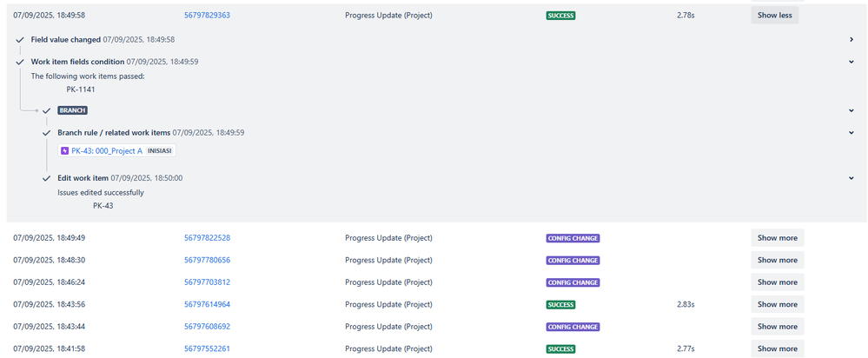Screen dimensions: 868x358
Task: Collapse Branch rule / related work items chevron
Action: (x=851, y=132)
